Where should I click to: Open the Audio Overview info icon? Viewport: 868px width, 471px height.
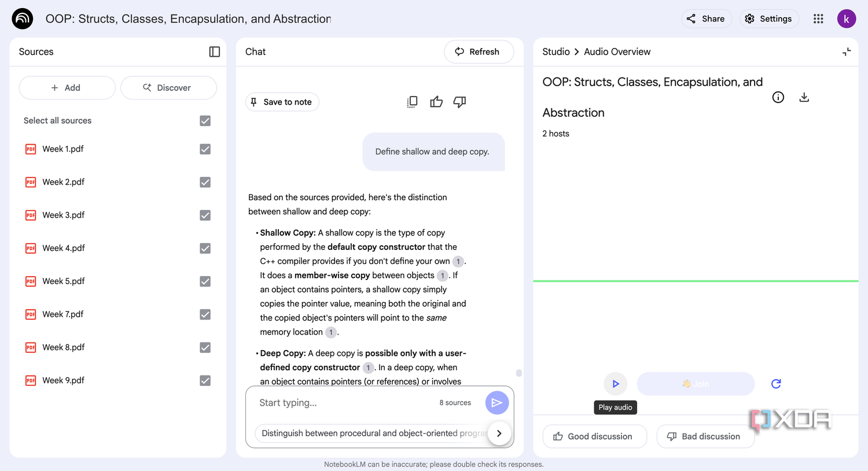pyautogui.click(x=778, y=97)
